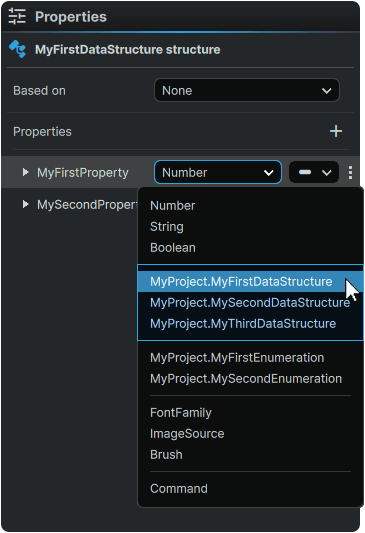Click the Properties panel sliders icon
The image size is (365, 533).
(x=17, y=17)
